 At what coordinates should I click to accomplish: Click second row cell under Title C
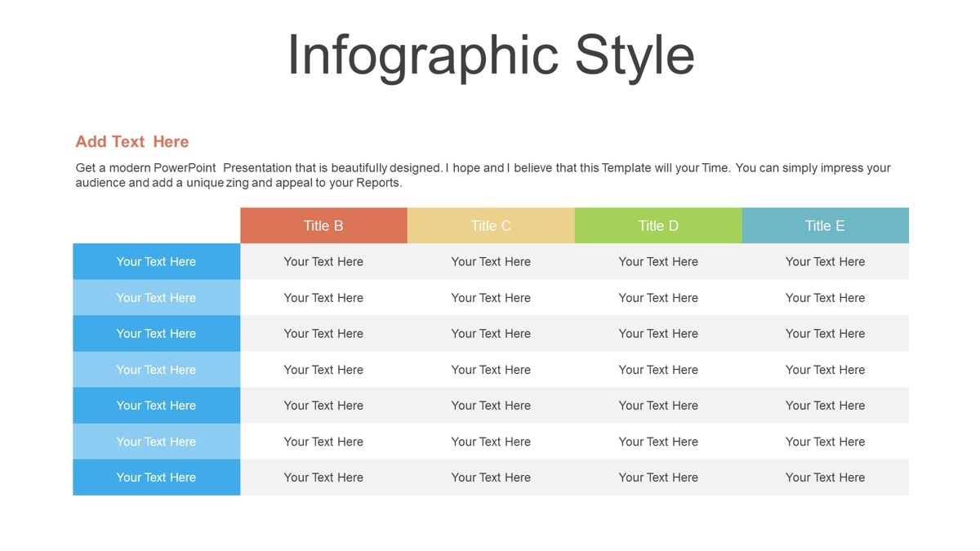491,297
